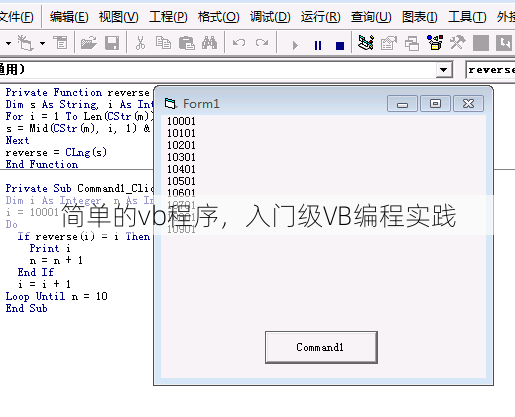Click output value 10301 in Form1
This screenshot has height=417, width=515.
[181, 157]
